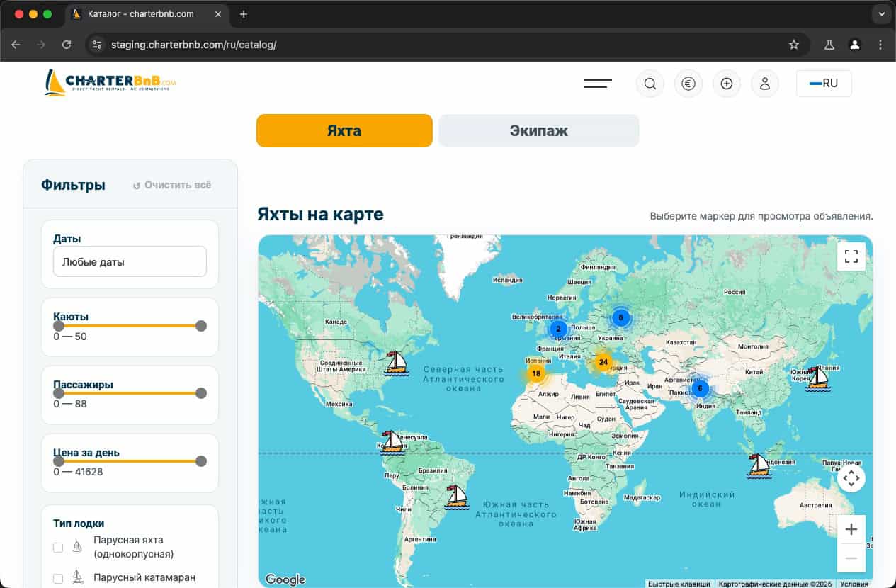
Task: Reload the page with the refresh icon
Action: [67, 45]
